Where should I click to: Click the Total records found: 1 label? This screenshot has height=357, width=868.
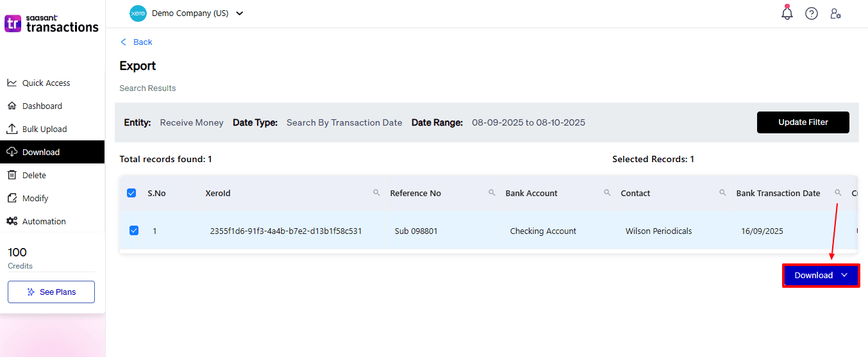[x=165, y=159]
